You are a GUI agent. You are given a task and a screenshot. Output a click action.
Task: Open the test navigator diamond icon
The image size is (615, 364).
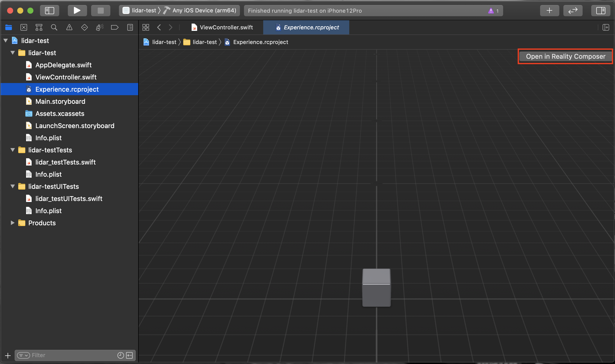84,27
